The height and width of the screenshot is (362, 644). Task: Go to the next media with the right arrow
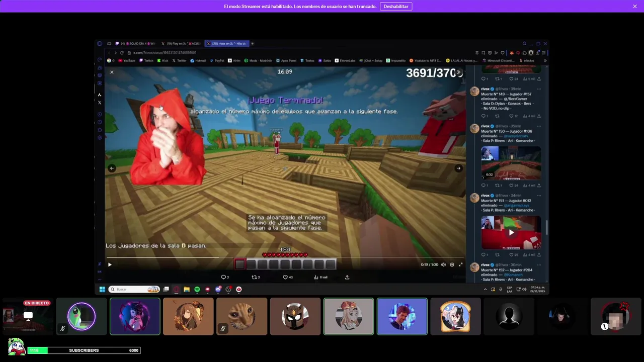point(458,168)
